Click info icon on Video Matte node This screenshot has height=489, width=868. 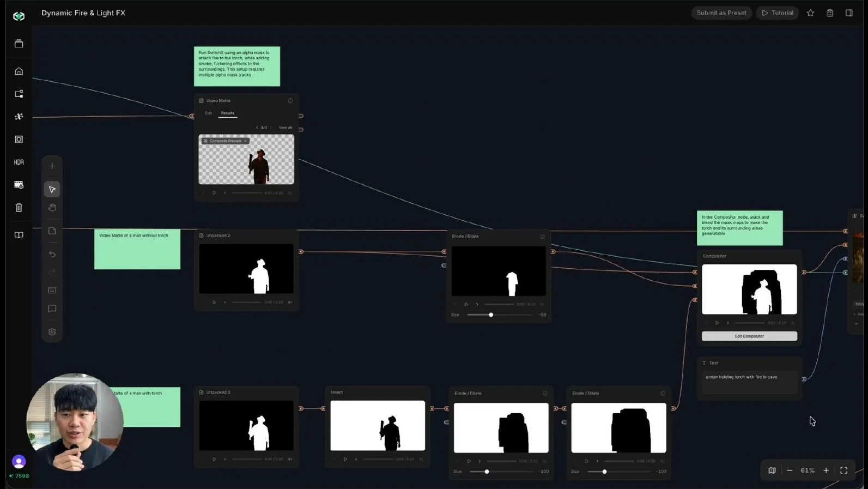tap(290, 101)
